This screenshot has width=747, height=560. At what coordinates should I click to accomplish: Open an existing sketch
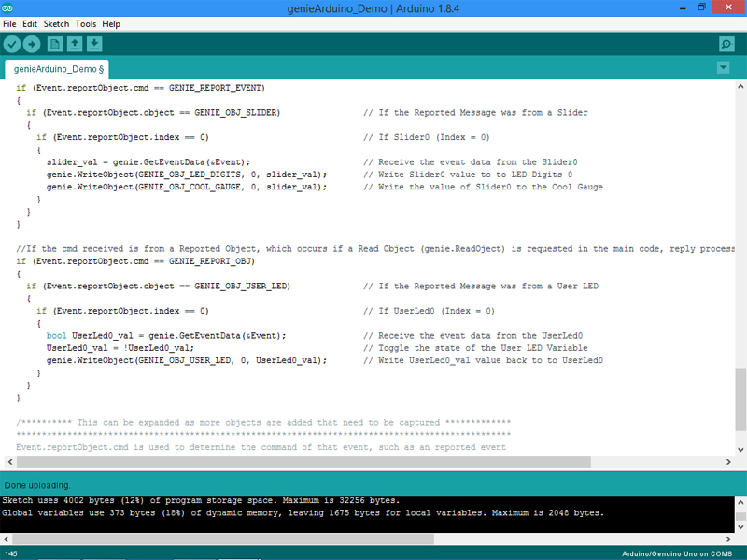pyautogui.click(x=76, y=43)
